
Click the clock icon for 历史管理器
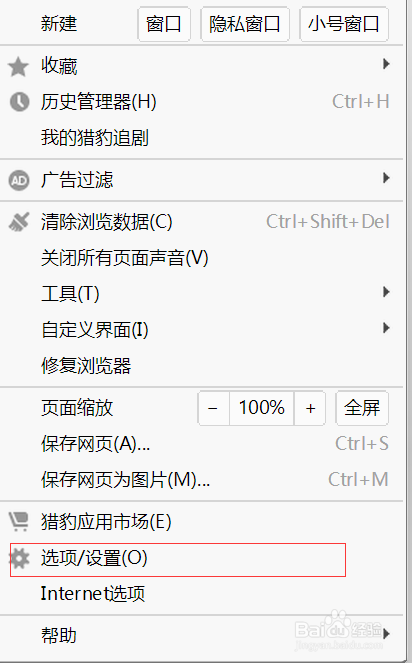click(19, 102)
